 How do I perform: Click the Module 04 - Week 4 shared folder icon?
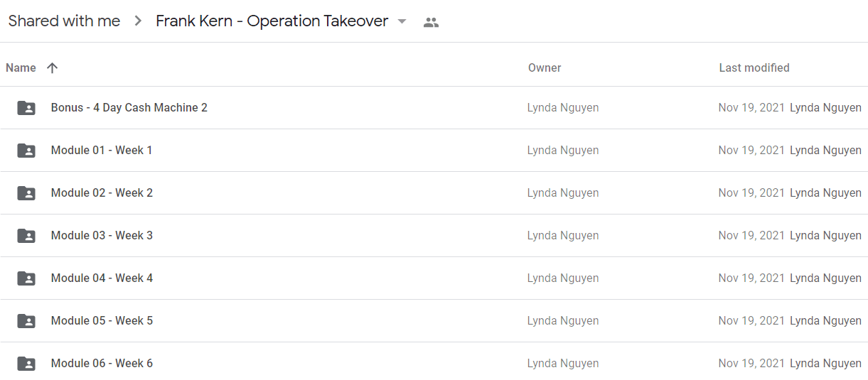[x=26, y=278]
